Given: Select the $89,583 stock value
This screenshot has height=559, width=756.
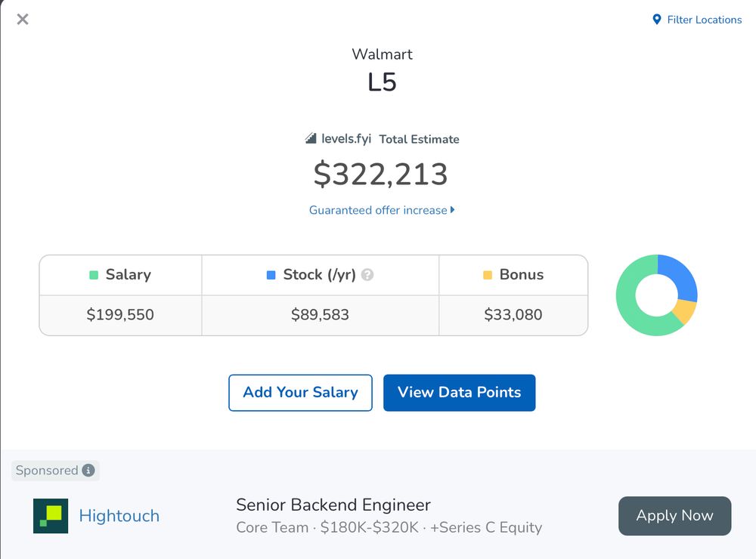Looking at the screenshot, I should click(320, 315).
